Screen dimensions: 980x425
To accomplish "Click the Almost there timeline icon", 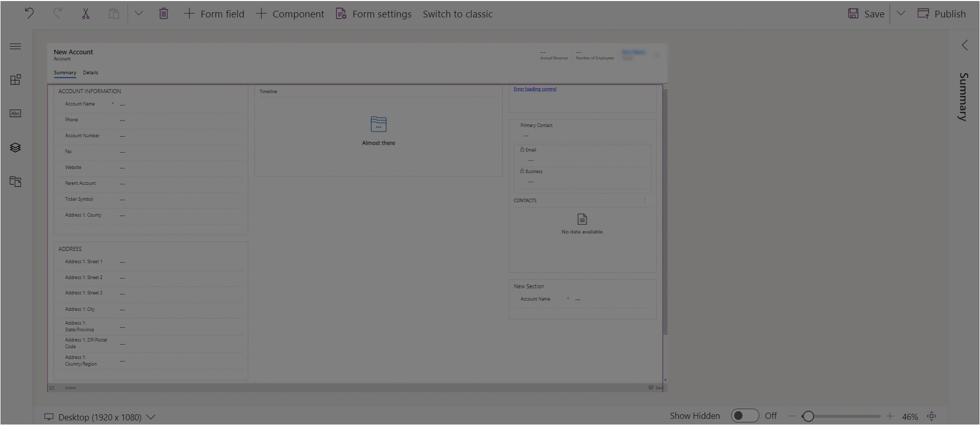I will pos(378,124).
